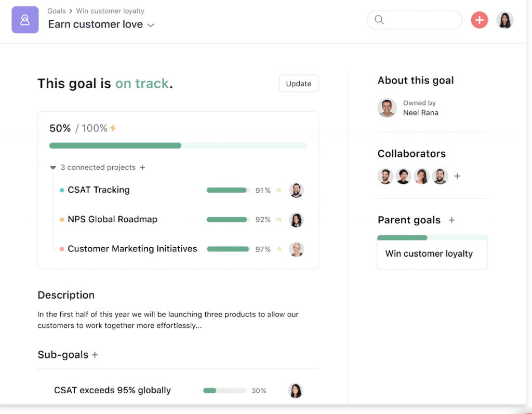Image resolution: width=532 pixels, height=414 pixels.
Task: Open the Customer Marketing Initiatives project
Action: (x=132, y=249)
